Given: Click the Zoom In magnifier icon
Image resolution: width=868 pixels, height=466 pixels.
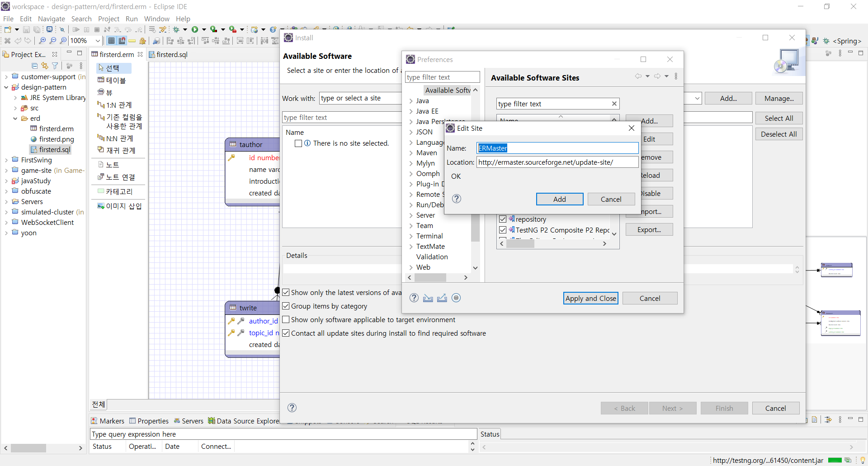Looking at the screenshot, I should coord(42,41).
